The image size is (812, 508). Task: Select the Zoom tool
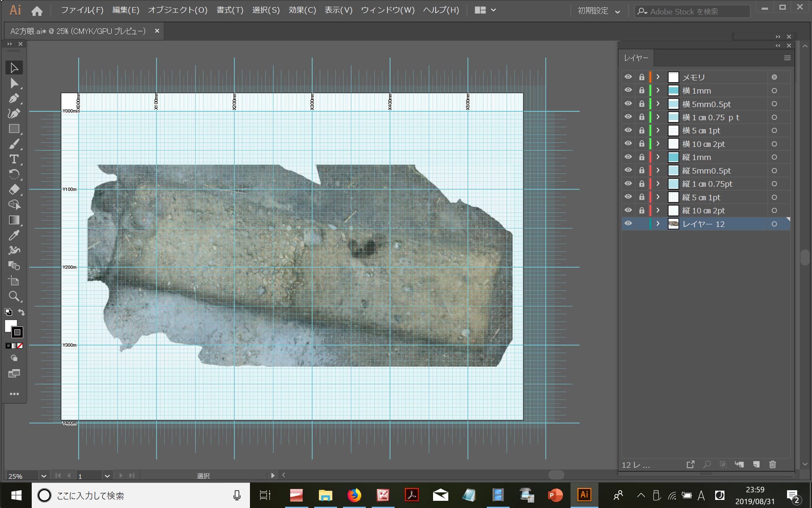14,296
